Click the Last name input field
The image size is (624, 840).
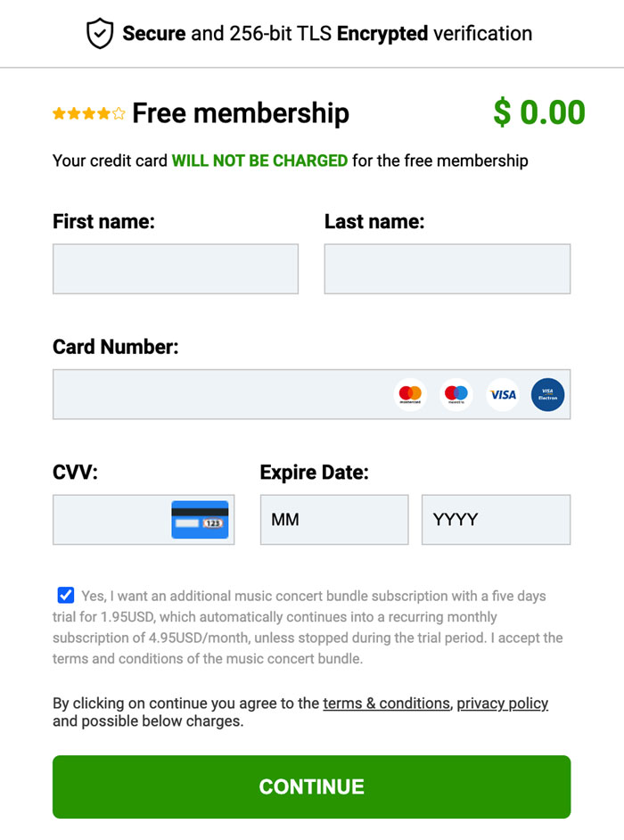point(447,268)
